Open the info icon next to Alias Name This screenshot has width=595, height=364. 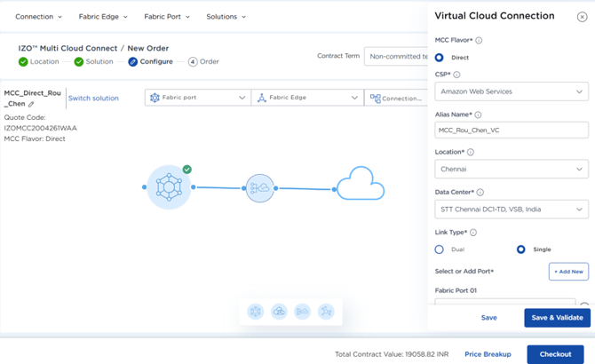478,115
